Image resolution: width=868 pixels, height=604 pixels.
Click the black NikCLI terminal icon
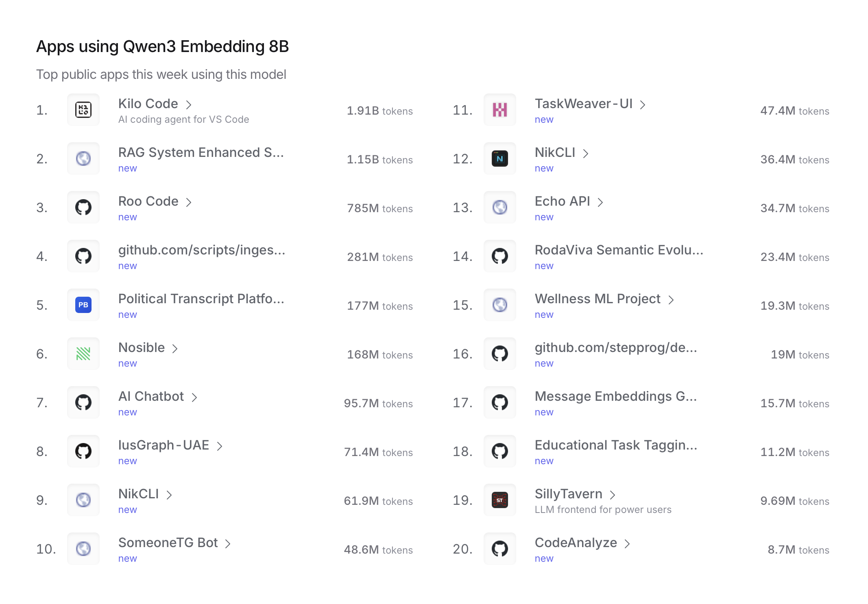[499, 159]
